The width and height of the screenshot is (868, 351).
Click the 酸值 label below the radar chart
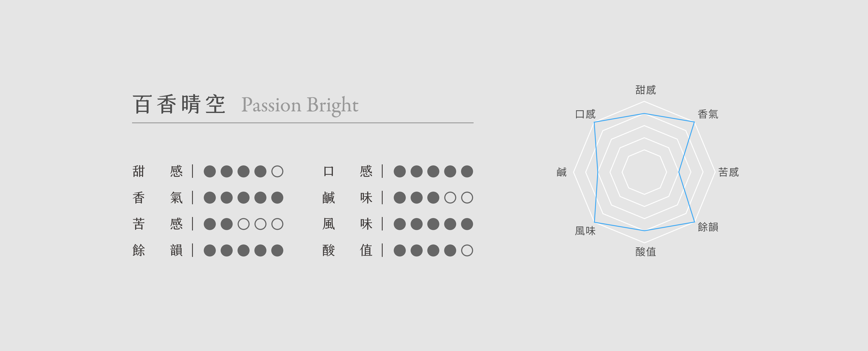click(x=646, y=252)
